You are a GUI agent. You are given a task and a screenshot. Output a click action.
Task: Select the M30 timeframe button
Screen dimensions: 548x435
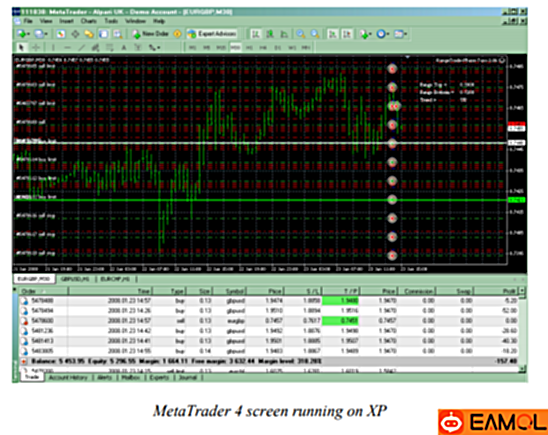tap(235, 47)
